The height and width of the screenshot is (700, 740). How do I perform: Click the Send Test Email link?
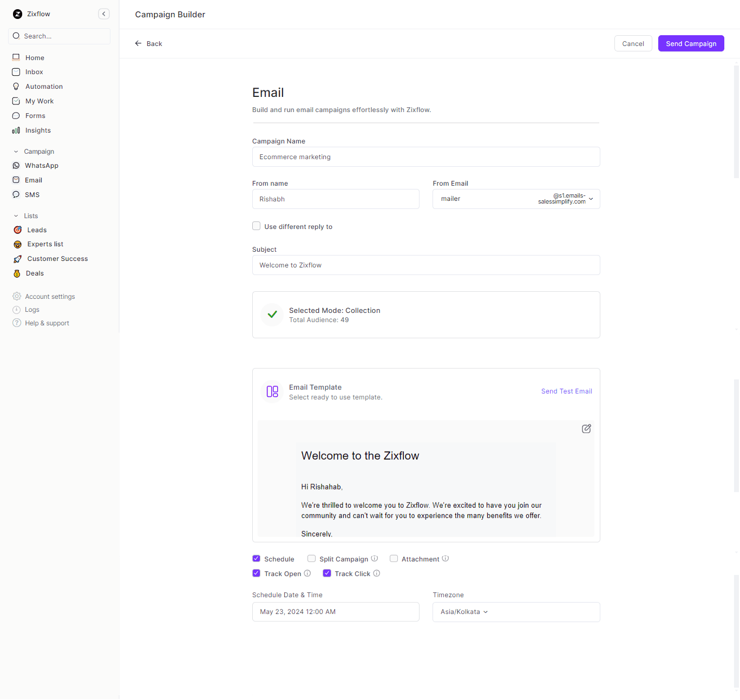(566, 391)
